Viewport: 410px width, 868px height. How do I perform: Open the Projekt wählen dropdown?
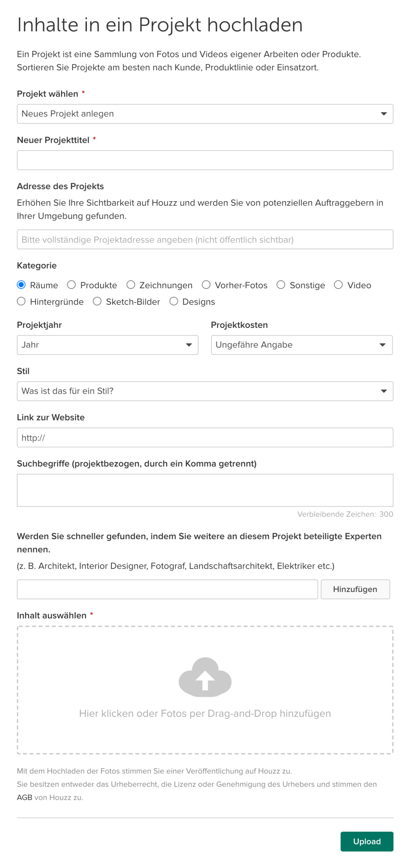pos(205,114)
